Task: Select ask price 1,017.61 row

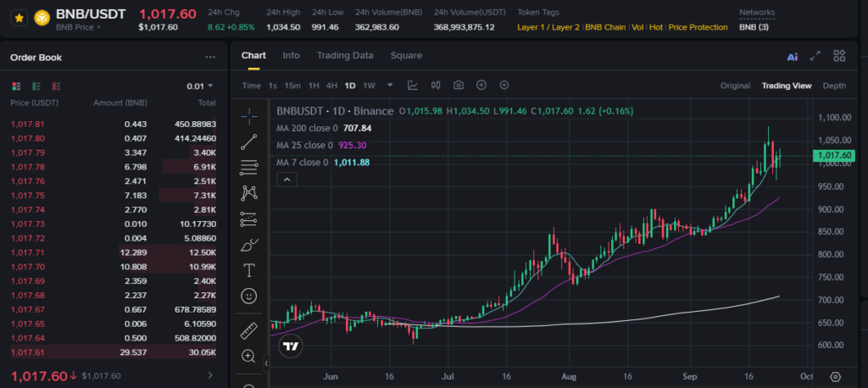Action: click(x=114, y=352)
